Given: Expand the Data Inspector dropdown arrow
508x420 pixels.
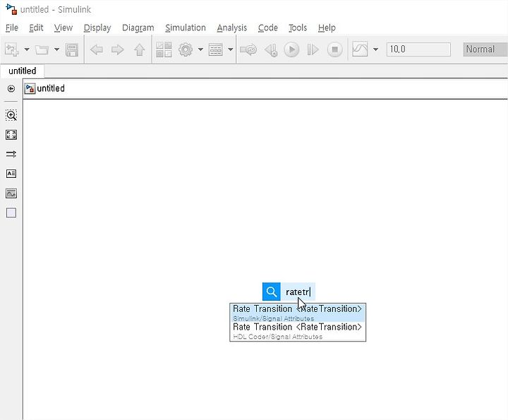Looking at the screenshot, I should coord(375,49).
